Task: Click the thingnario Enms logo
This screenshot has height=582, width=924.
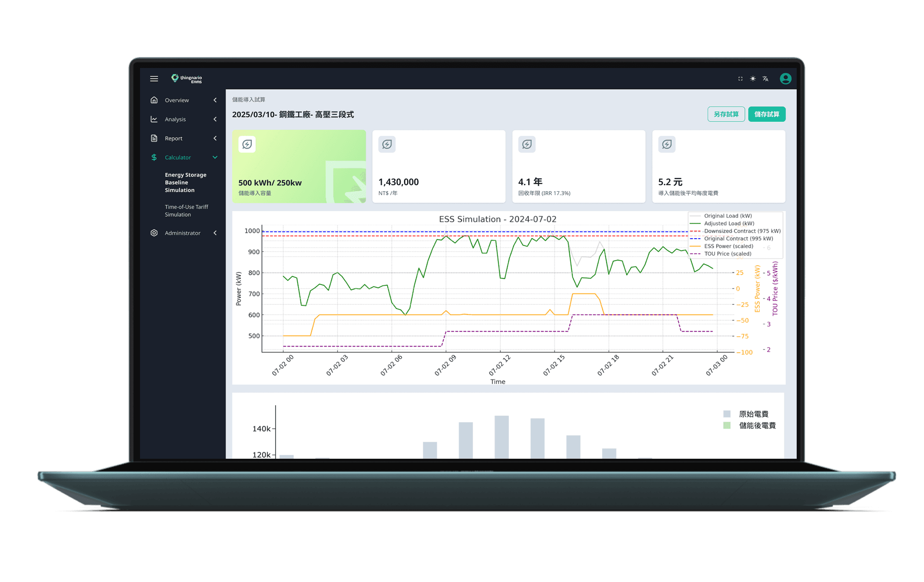Action: (187, 79)
